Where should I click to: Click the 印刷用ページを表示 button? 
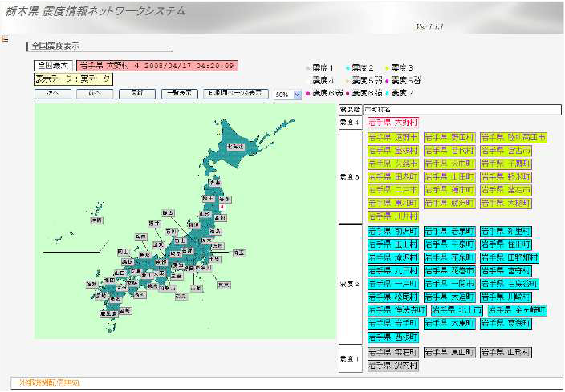[236, 94]
